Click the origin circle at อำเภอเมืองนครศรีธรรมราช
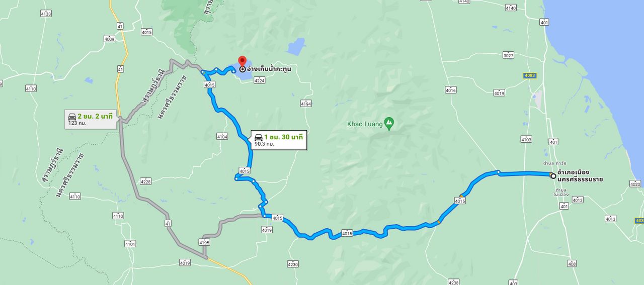This screenshot has width=644, height=285. click(553, 176)
